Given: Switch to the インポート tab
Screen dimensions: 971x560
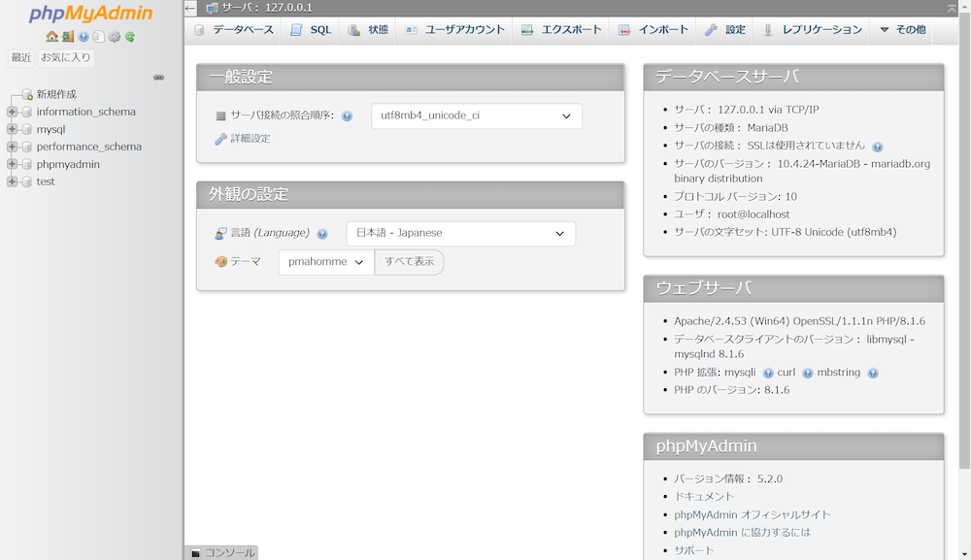Looking at the screenshot, I should click(x=653, y=30).
